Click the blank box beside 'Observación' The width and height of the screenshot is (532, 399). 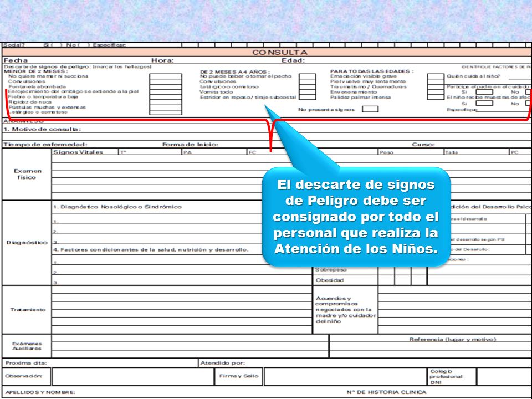click(x=133, y=377)
